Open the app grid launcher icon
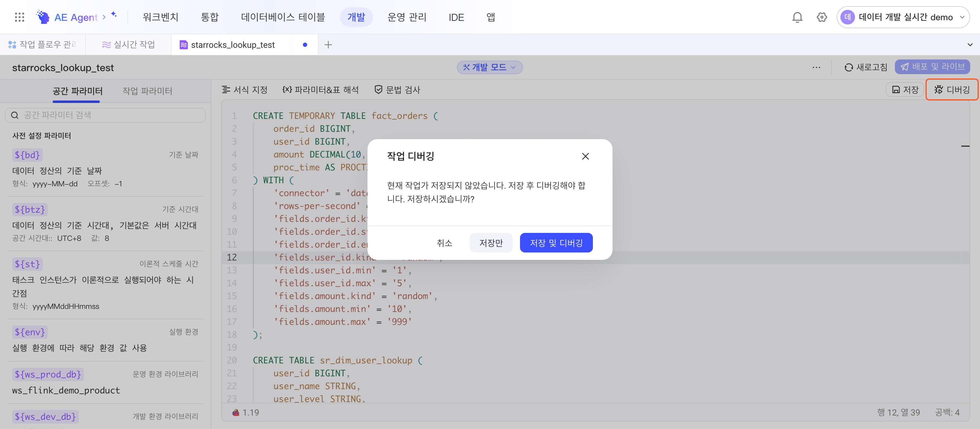The image size is (980, 429). pos(19,17)
